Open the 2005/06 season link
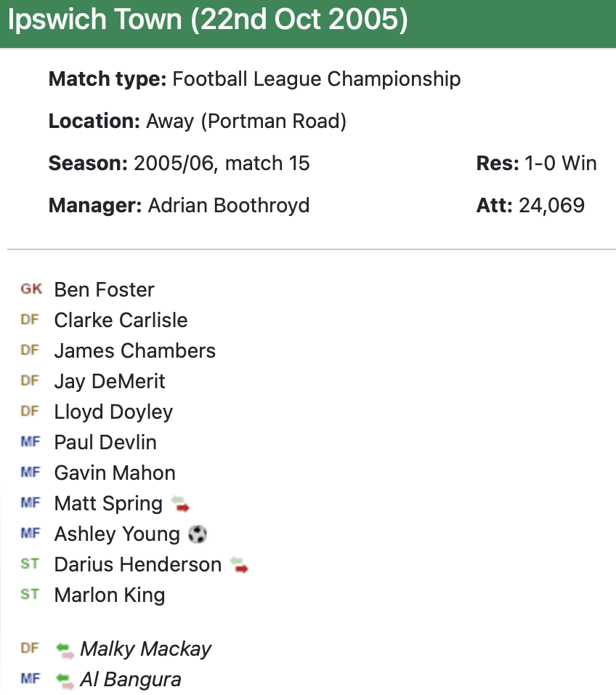Screen dimensions: 616x695 point(175,163)
